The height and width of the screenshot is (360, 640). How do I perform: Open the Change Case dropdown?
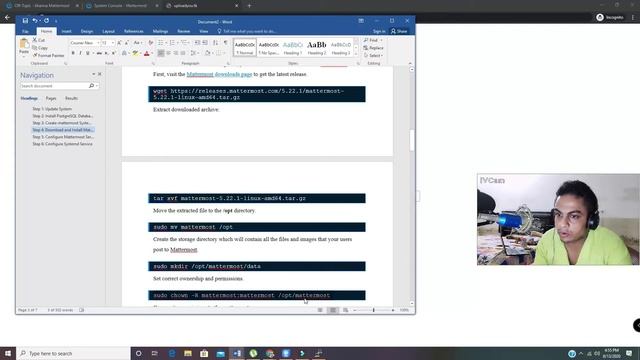pyautogui.click(x=137, y=43)
